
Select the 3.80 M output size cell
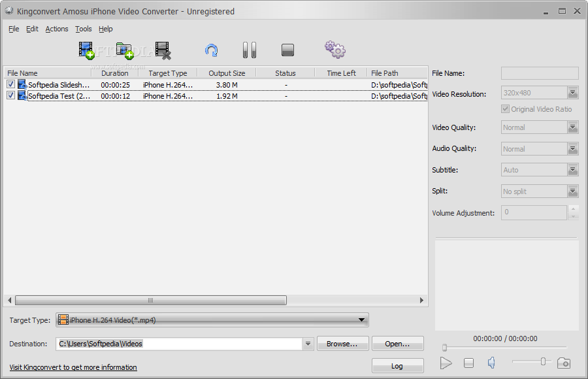pyautogui.click(x=227, y=85)
